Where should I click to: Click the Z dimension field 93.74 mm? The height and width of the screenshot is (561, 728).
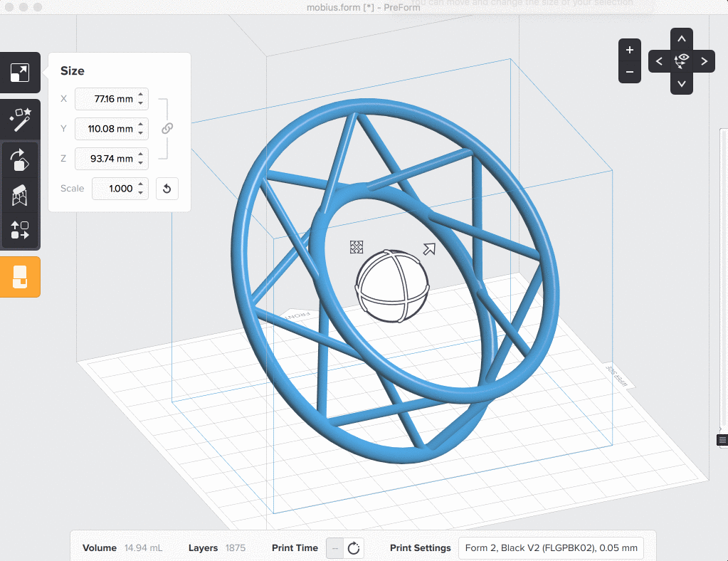point(112,158)
